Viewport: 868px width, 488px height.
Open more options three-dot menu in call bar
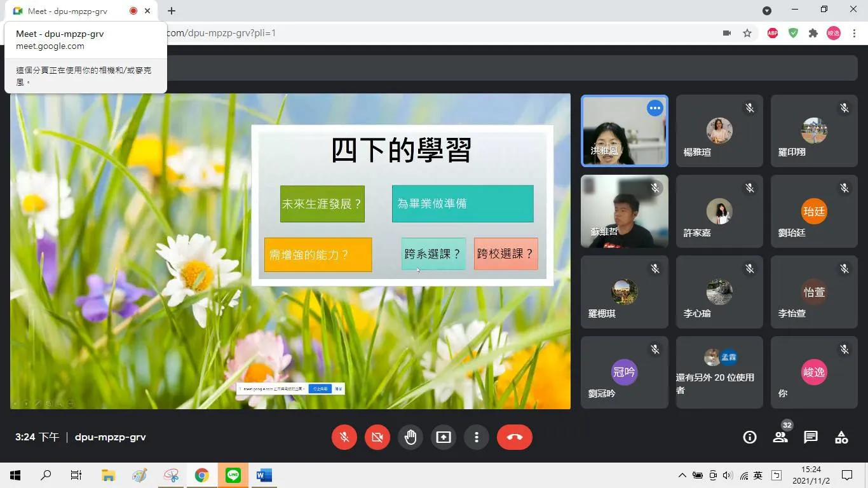477,437
